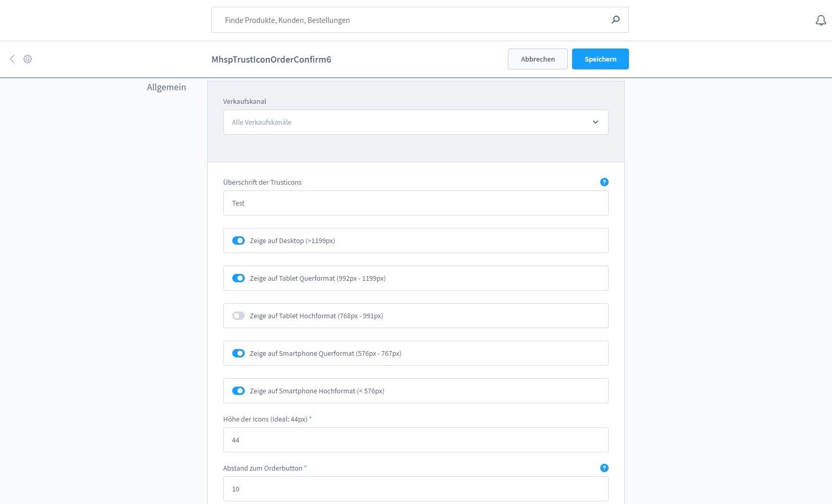
Task: Disable Zeige auf Desktop toggle
Action: (x=238, y=241)
